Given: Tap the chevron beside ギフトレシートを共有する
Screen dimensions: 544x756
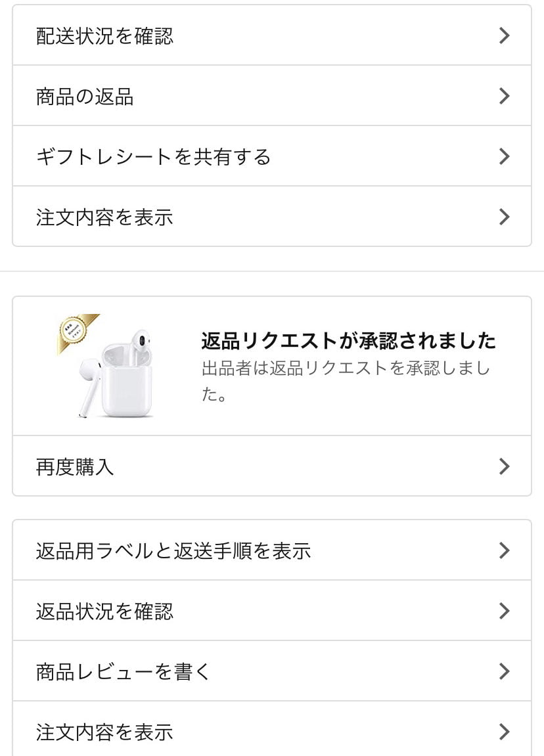Looking at the screenshot, I should (504, 157).
